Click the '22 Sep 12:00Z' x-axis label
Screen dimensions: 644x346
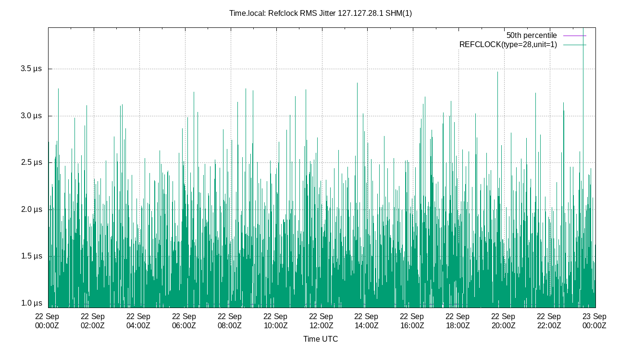click(x=321, y=321)
